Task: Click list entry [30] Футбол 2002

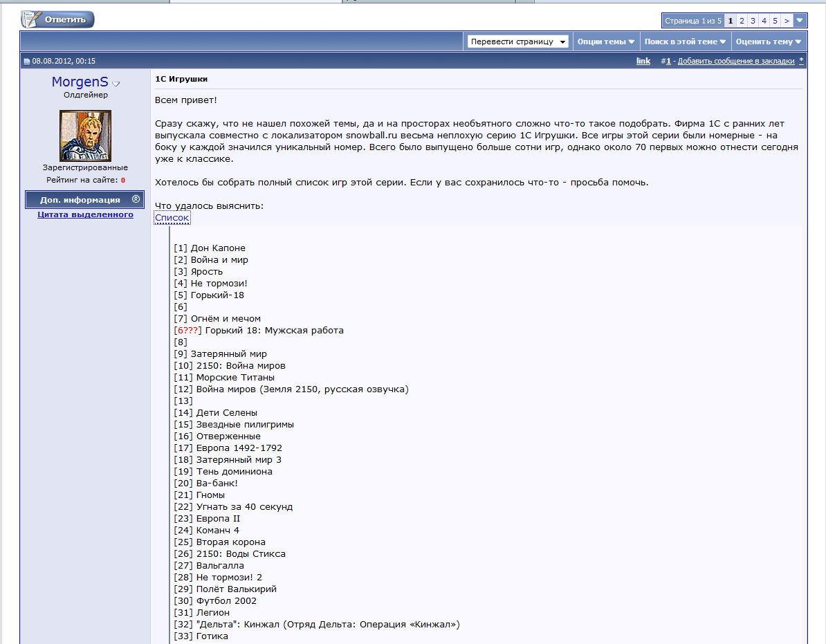Action: [x=215, y=601]
